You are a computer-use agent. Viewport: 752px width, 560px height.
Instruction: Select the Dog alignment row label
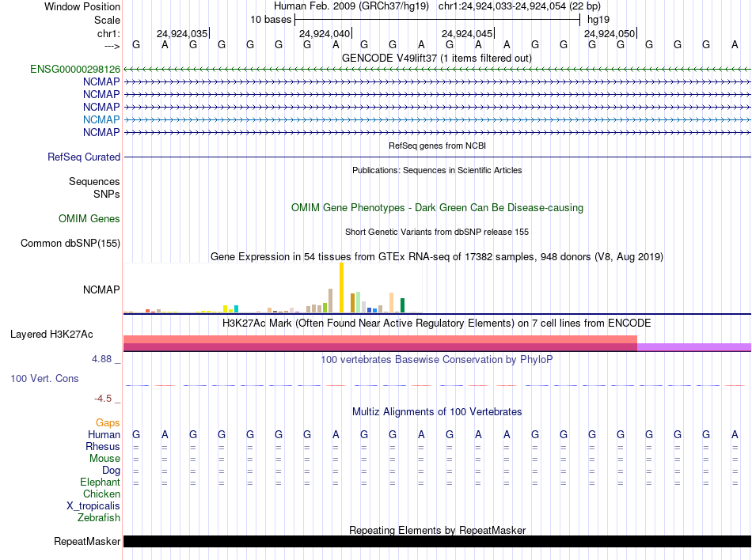point(112,471)
